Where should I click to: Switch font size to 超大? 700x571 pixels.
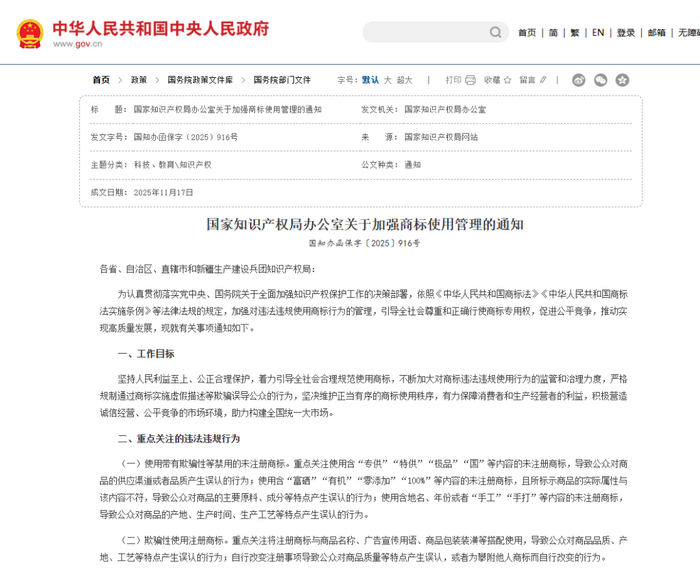pyautogui.click(x=404, y=80)
